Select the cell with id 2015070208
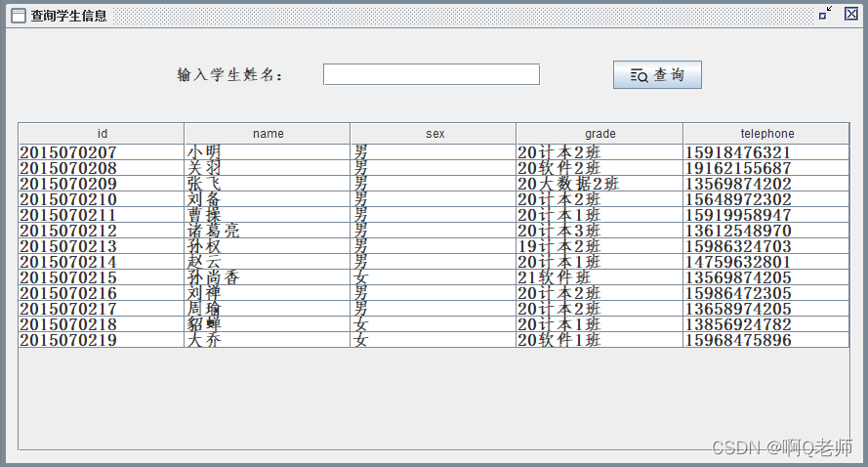 point(102,168)
